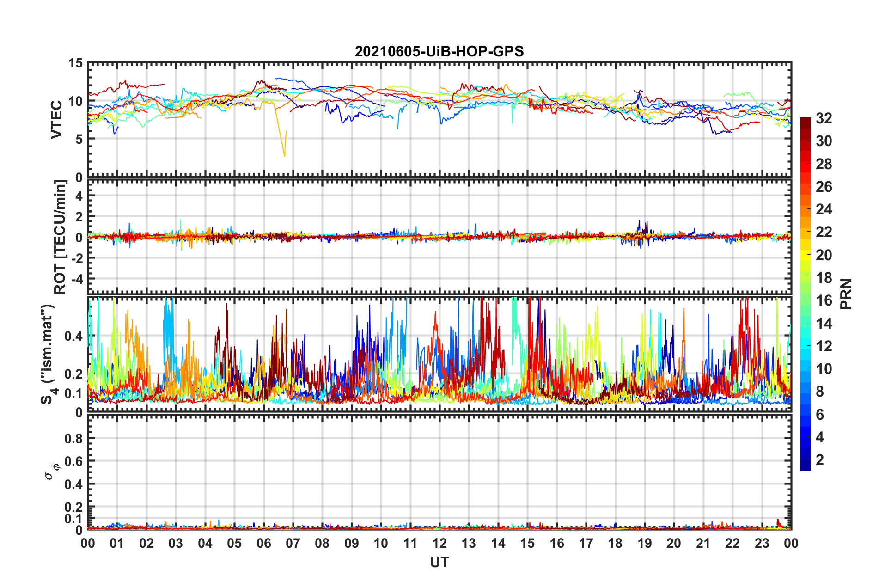Screen dimensions: 879x588
Task: Click the sigma phi axis label
Action: click(52, 471)
